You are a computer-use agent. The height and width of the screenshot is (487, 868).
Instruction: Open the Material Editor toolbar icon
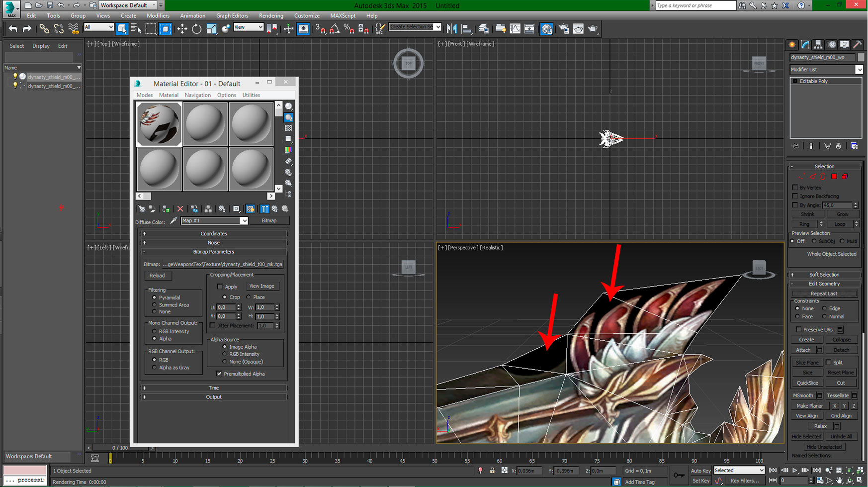click(546, 29)
